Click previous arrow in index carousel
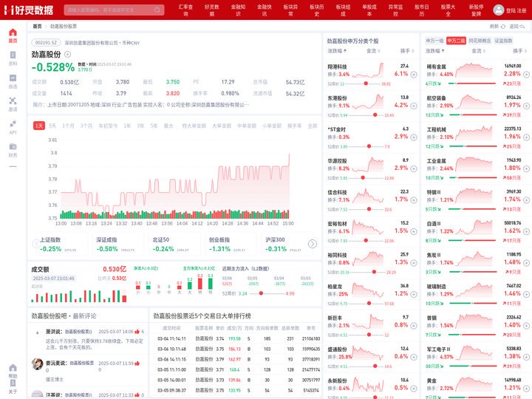 pyautogui.click(x=36, y=244)
